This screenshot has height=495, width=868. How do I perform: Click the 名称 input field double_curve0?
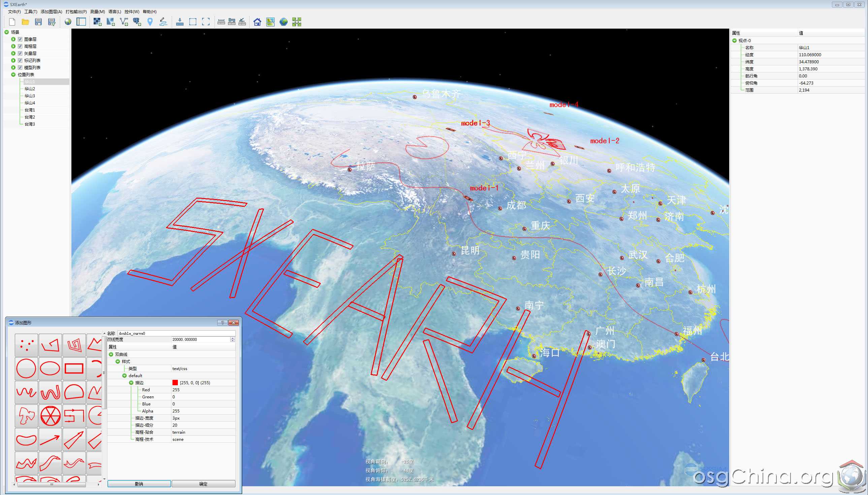coord(176,333)
